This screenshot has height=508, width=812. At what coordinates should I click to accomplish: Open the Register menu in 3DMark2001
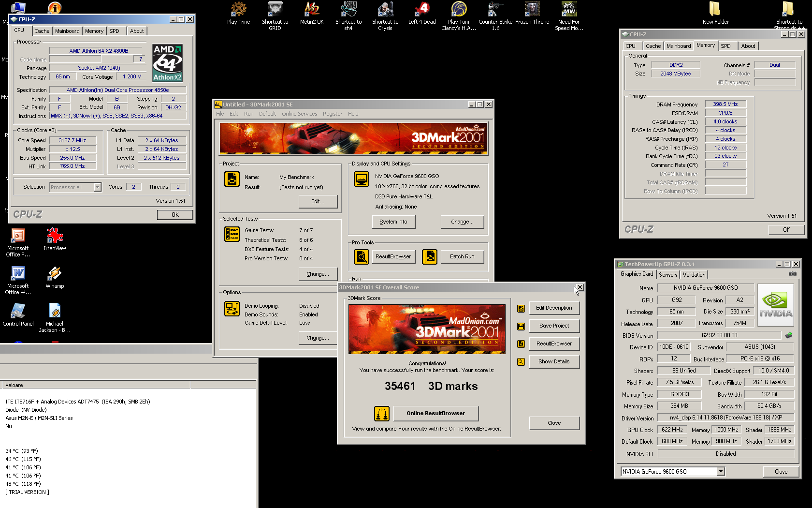(333, 114)
